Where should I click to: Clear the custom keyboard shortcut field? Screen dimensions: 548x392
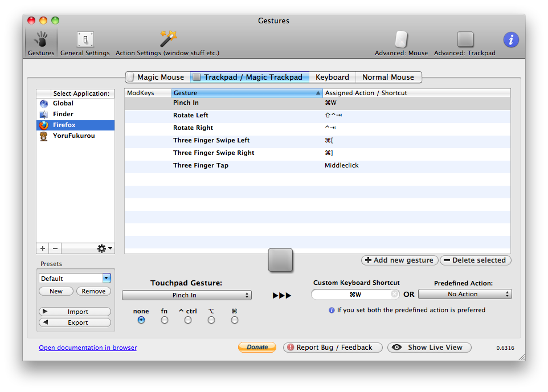pyautogui.click(x=394, y=294)
